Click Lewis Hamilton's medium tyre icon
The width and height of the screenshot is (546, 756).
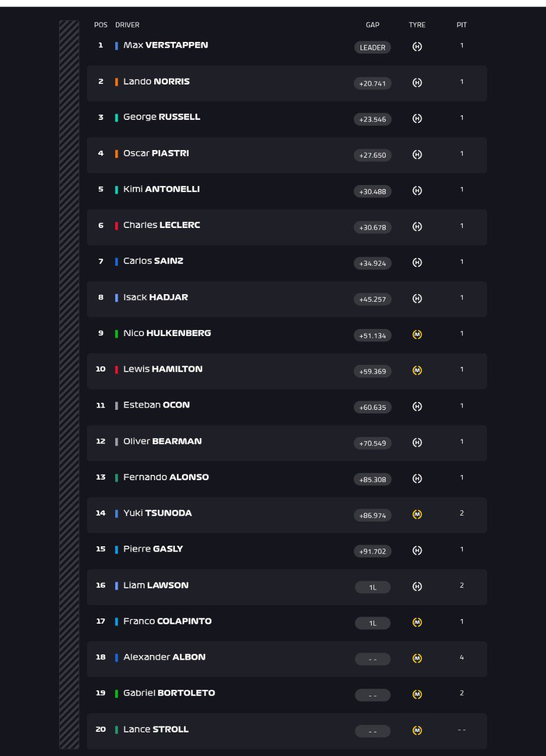417,370
